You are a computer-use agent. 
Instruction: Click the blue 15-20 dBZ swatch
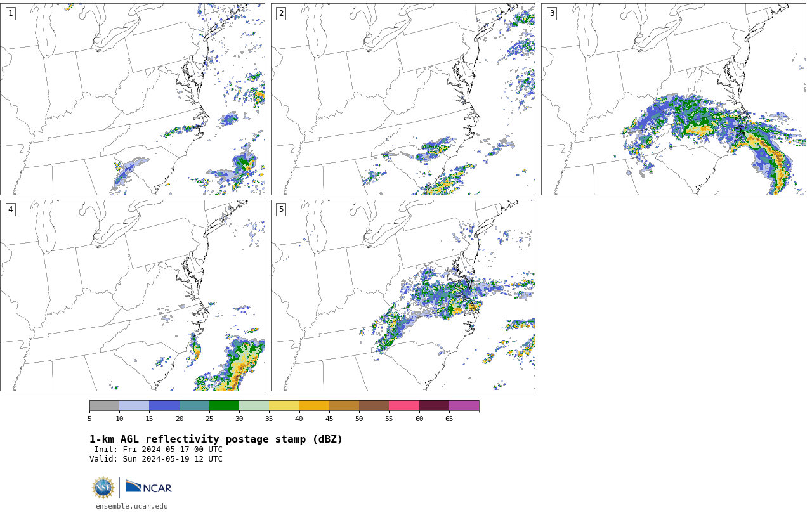[x=164, y=406]
